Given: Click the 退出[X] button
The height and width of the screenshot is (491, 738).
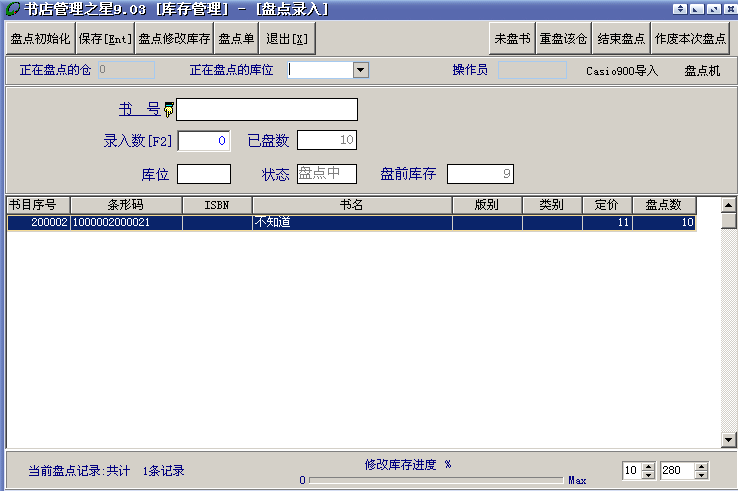Looking at the screenshot, I should click(287, 39).
